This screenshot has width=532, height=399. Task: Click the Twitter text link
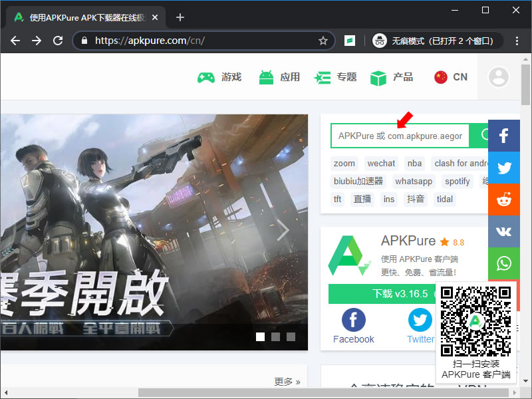click(421, 339)
